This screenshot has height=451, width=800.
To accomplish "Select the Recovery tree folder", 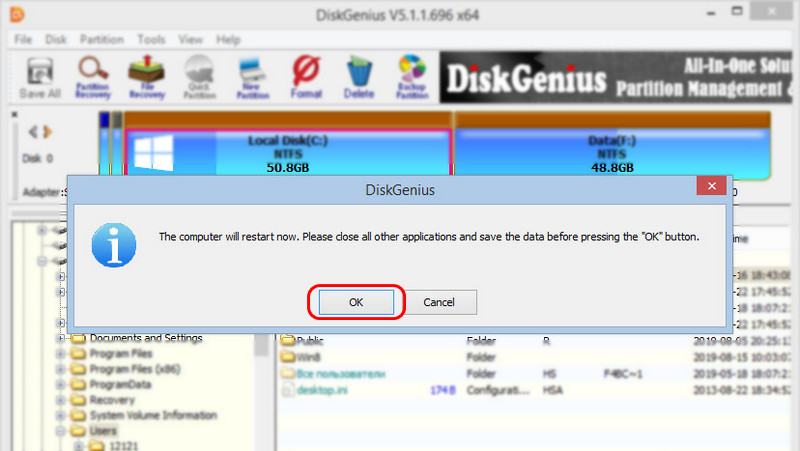I will 112,399.
